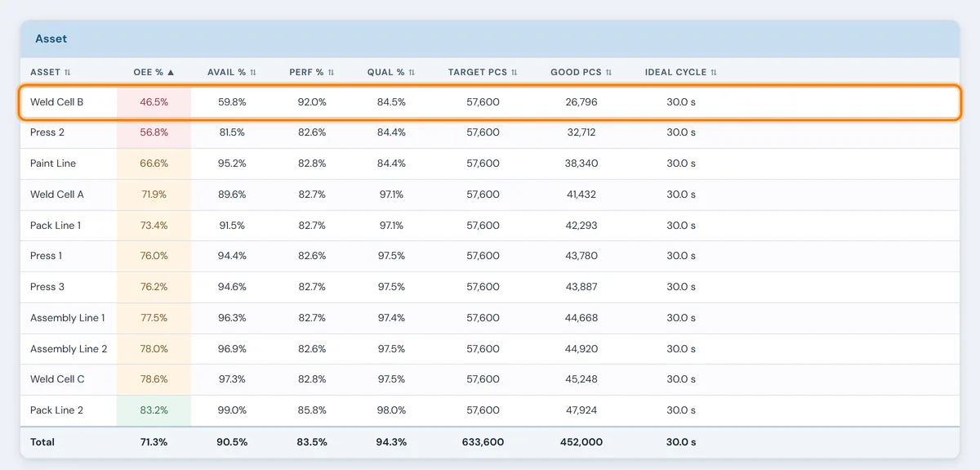Click the total OEE value 71.3%
This screenshot has height=470, width=980.
coord(154,441)
